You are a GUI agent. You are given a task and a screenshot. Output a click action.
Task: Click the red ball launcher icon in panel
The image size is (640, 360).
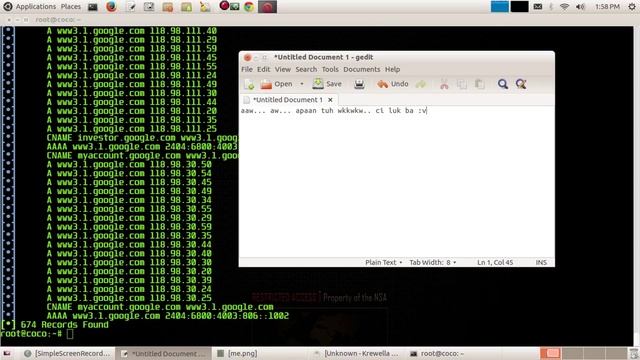click(x=224, y=6)
